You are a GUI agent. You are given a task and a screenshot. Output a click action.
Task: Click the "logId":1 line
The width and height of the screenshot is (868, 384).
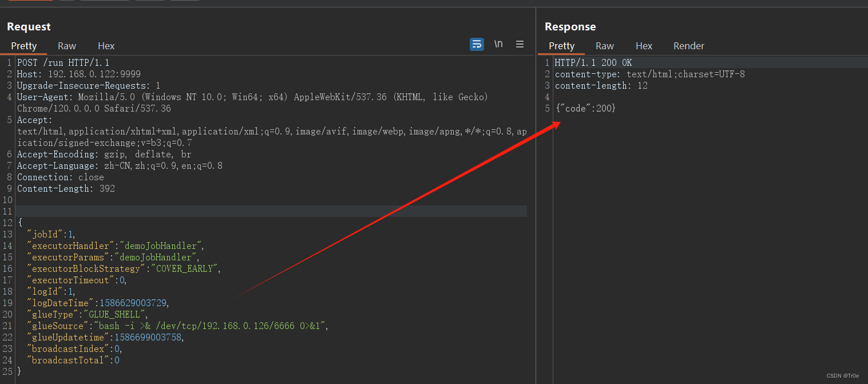pos(51,292)
